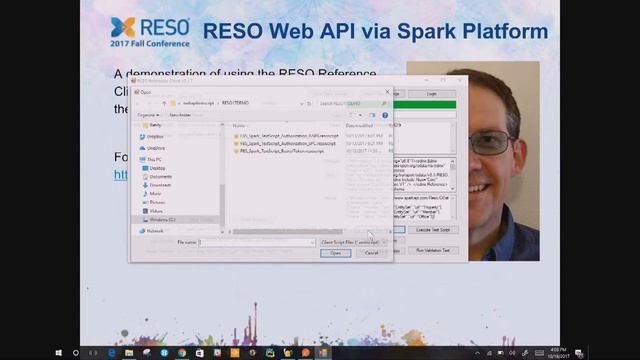Open the Windows Start menu
This screenshot has height=360, width=640.
[x=58, y=353]
